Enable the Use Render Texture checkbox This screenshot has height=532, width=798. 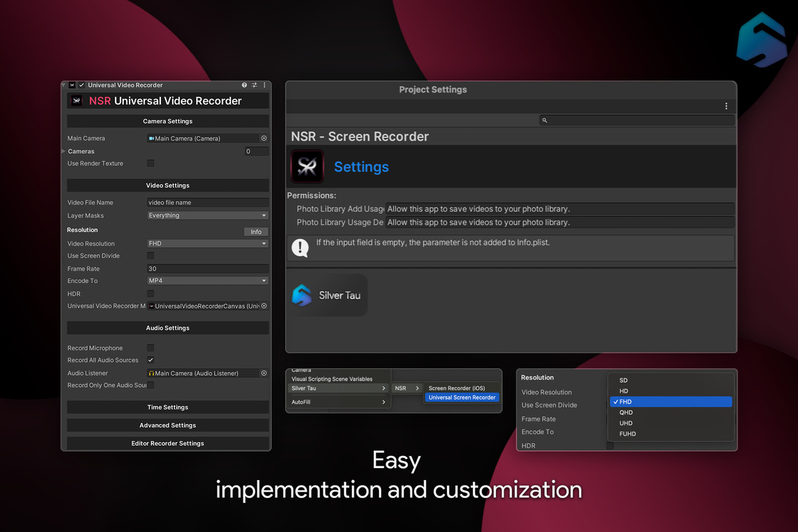point(151,164)
